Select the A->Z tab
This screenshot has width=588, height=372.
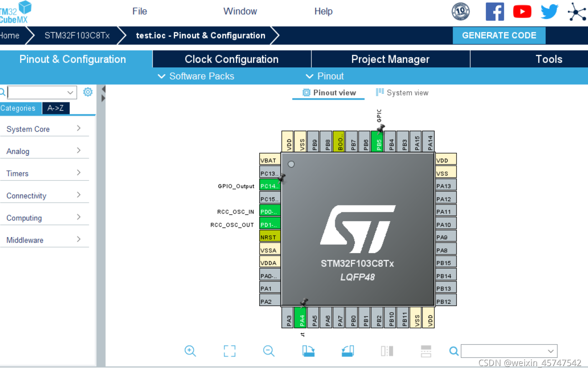[56, 108]
